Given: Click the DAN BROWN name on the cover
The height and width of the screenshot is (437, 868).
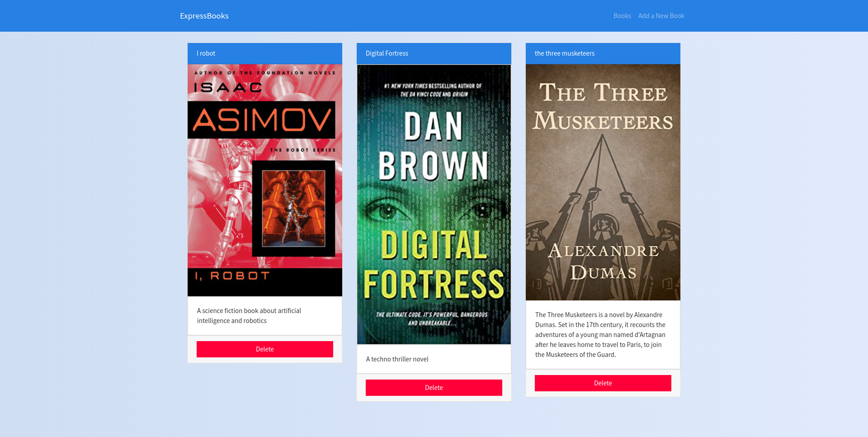Looking at the screenshot, I should coord(433,146).
